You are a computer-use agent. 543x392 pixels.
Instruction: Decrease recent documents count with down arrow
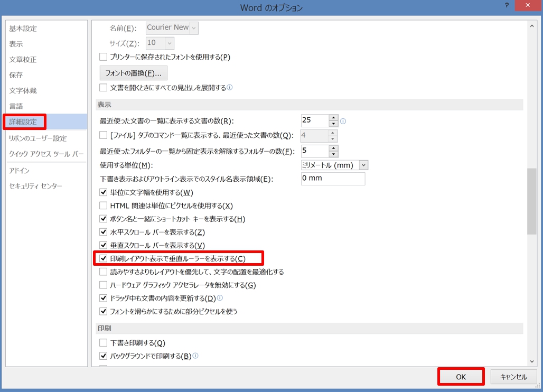(x=333, y=124)
